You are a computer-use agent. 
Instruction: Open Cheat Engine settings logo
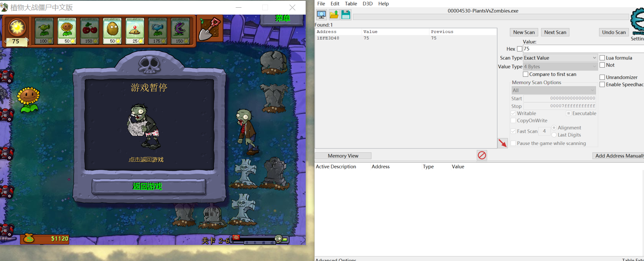click(x=638, y=21)
